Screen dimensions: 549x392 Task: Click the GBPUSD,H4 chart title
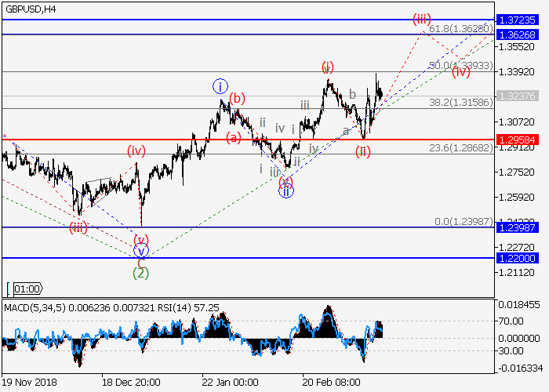[x=31, y=9]
